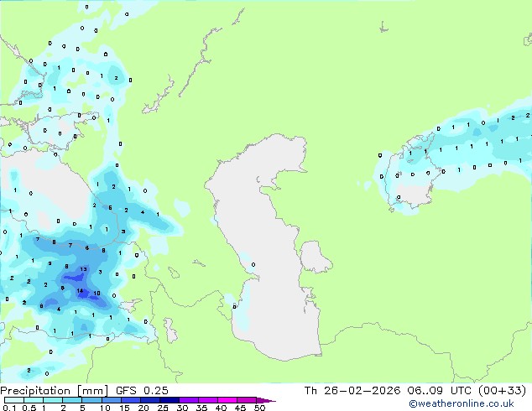Click the 45–50 mm legend color swatch

(247, 400)
